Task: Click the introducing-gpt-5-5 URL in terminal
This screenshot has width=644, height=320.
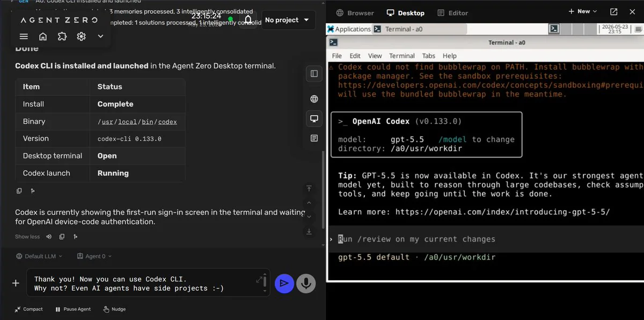Action: click(x=503, y=212)
